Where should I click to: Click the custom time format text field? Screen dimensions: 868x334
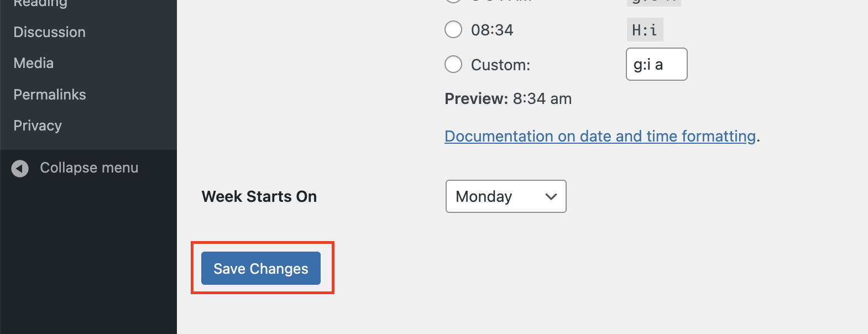point(656,64)
